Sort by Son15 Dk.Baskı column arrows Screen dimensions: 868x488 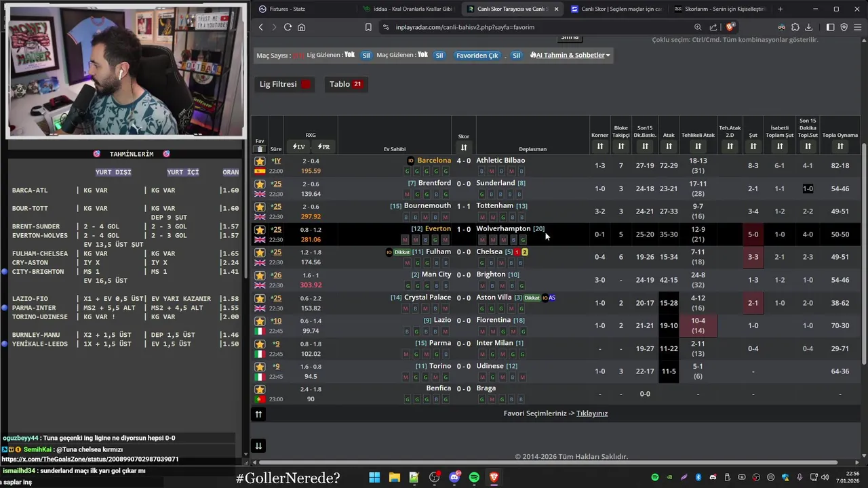645,146
